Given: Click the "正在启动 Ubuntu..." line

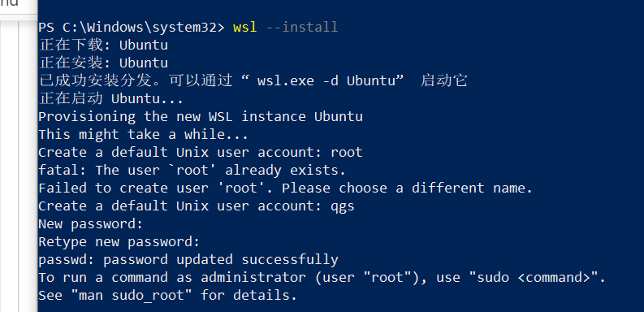Looking at the screenshot, I should click(111, 98).
